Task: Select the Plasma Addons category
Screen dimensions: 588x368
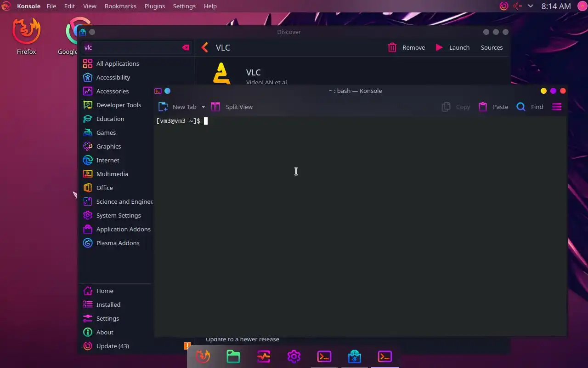Action: (x=117, y=243)
